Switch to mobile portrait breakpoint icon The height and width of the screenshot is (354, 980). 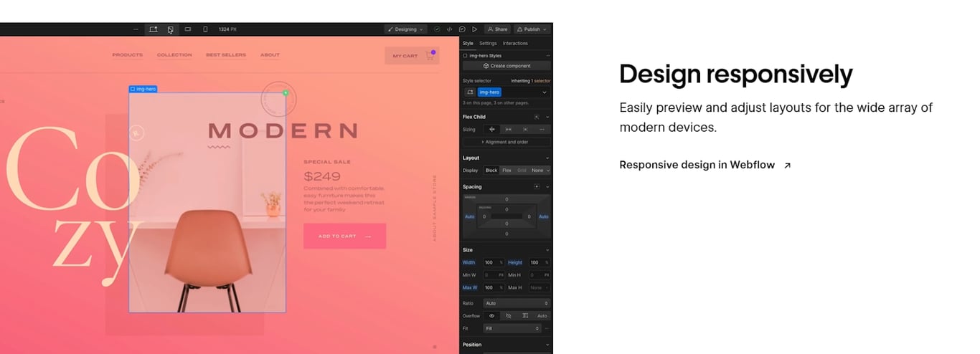[205, 29]
